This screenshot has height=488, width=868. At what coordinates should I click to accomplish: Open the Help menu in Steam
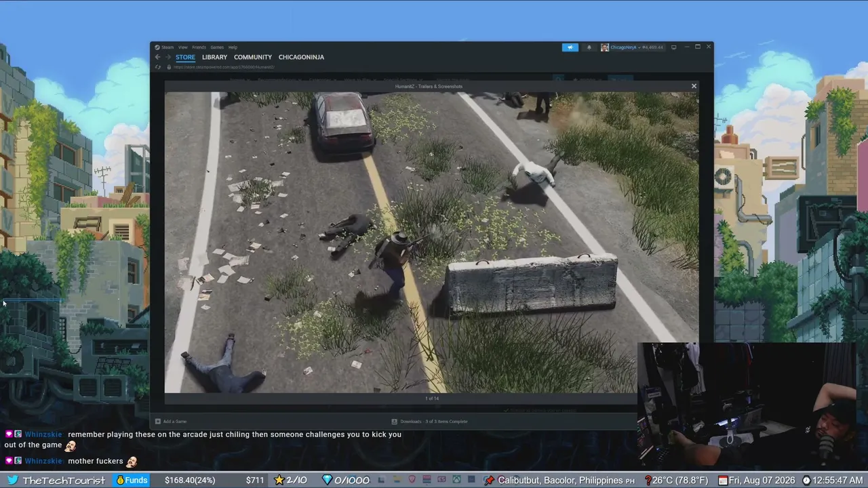coord(233,47)
